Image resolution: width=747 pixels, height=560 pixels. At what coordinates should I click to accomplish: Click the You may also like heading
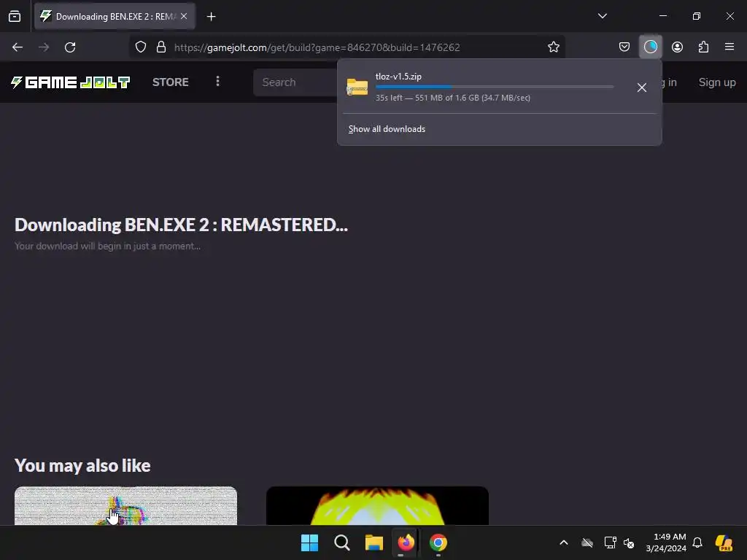point(82,465)
